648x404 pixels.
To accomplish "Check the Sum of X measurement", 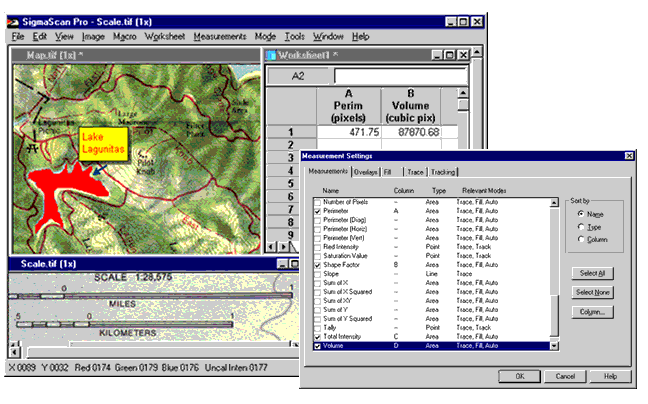I will pyautogui.click(x=317, y=283).
